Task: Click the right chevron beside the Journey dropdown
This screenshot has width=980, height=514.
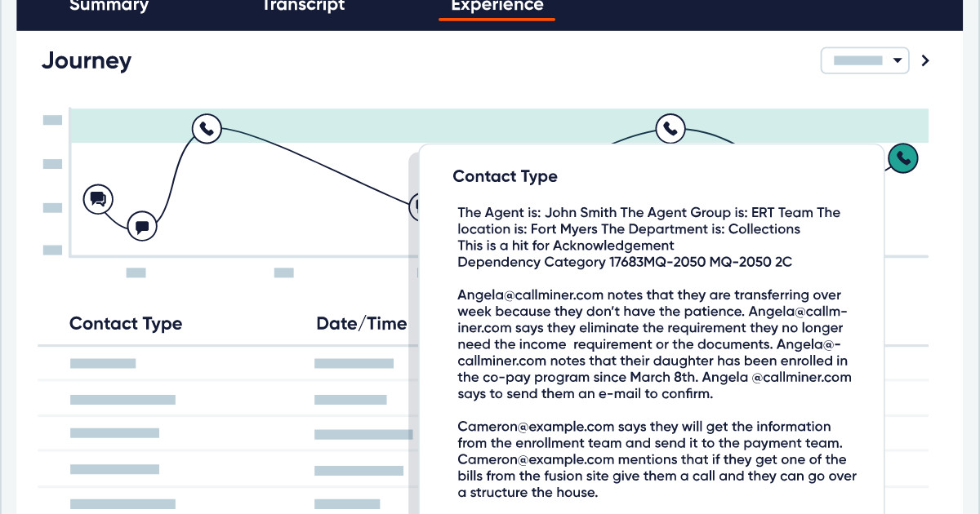Action: [925, 60]
